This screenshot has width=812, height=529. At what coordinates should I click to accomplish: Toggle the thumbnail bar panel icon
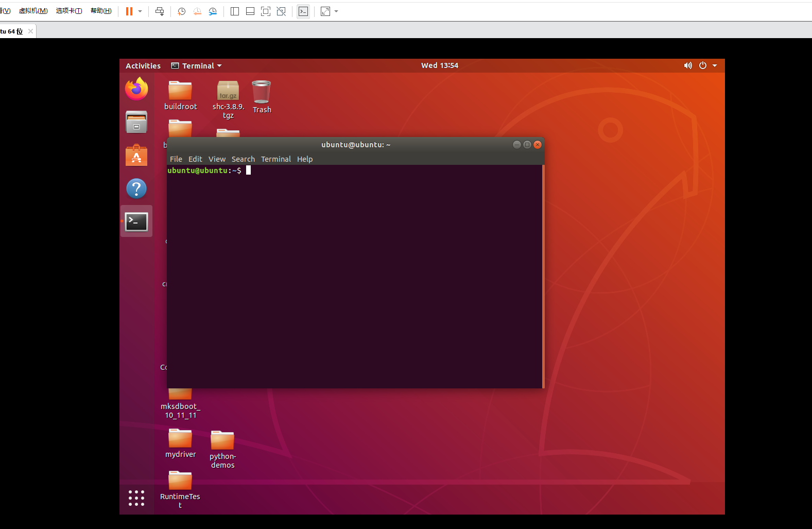coord(250,11)
